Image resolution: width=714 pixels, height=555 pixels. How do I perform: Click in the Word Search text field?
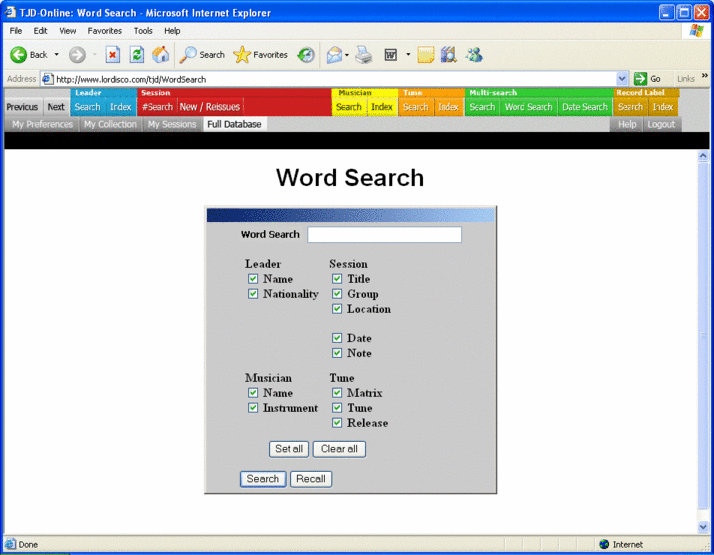[384, 234]
